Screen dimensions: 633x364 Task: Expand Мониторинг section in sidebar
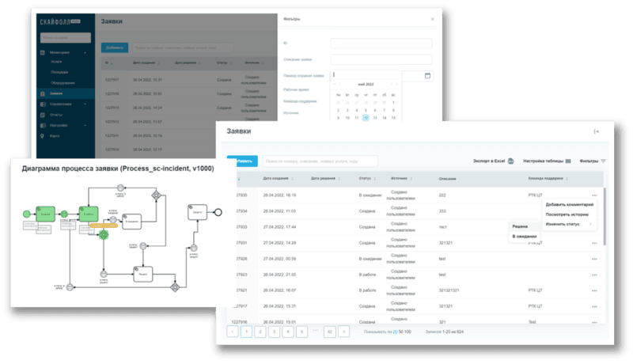[85, 52]
